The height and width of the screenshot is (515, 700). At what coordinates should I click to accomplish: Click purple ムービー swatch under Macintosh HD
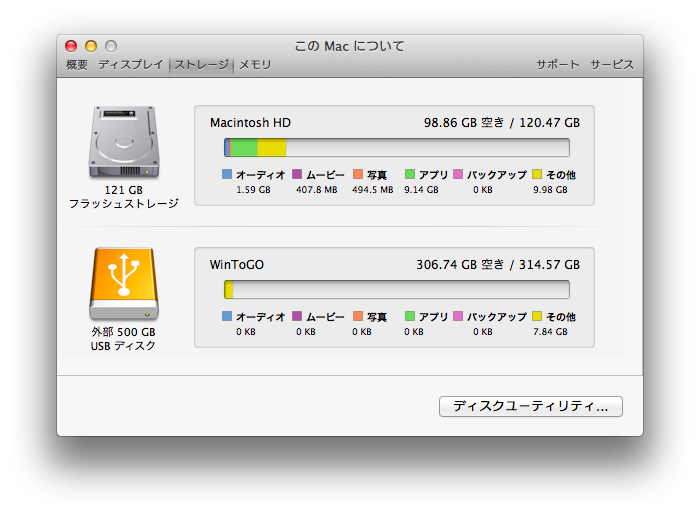click(x=297, y=174)
